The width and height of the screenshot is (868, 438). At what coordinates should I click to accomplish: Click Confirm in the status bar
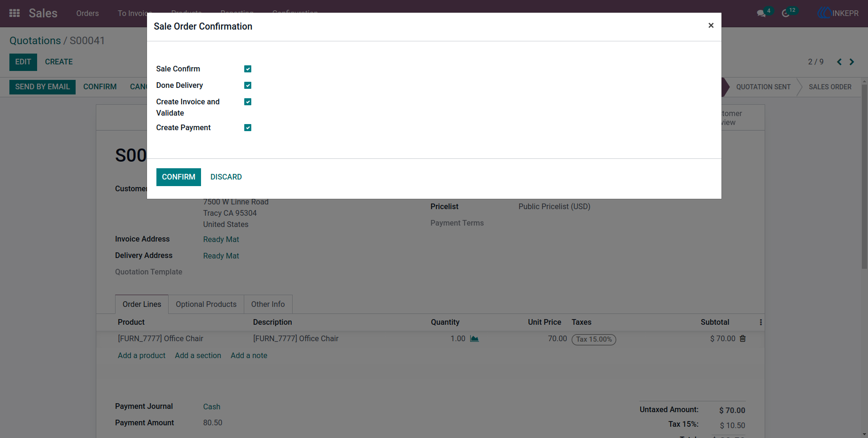(100, 87)
